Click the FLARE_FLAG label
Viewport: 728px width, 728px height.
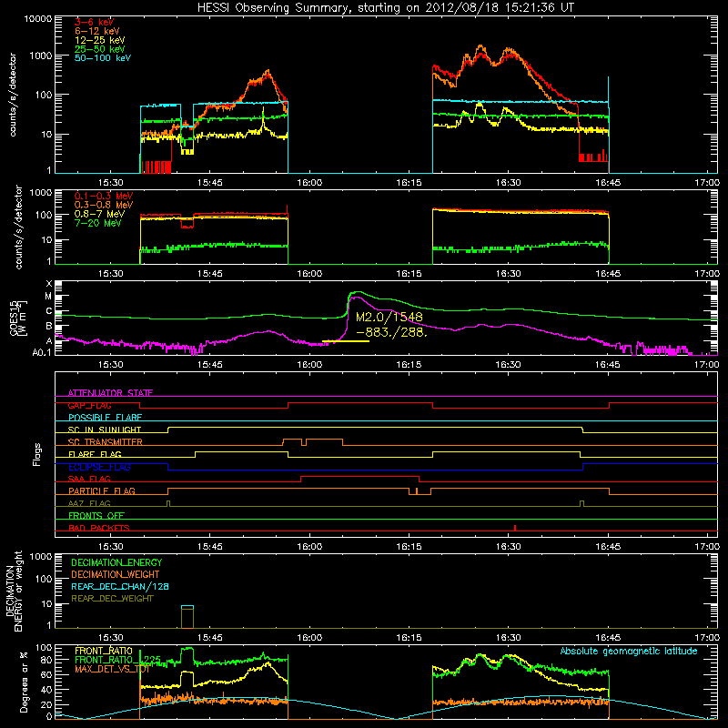[95, 454]
